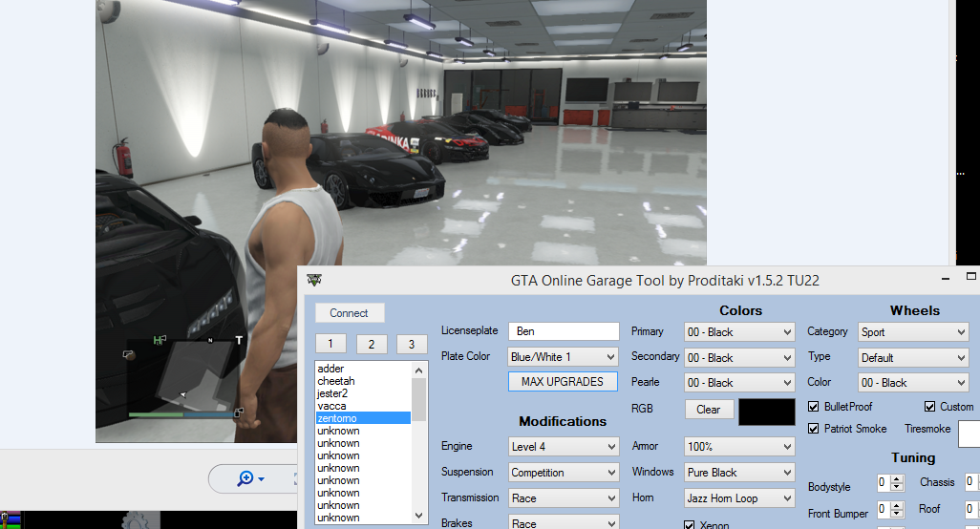Increase the Front Bumper value
Image resolution: width=980 pixels, height=529 pixels.
click(x=897, y=506)
